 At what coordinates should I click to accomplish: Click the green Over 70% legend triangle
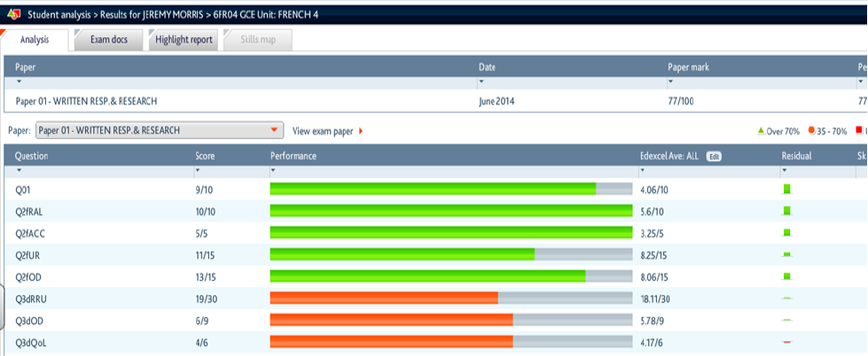point(761,131)
